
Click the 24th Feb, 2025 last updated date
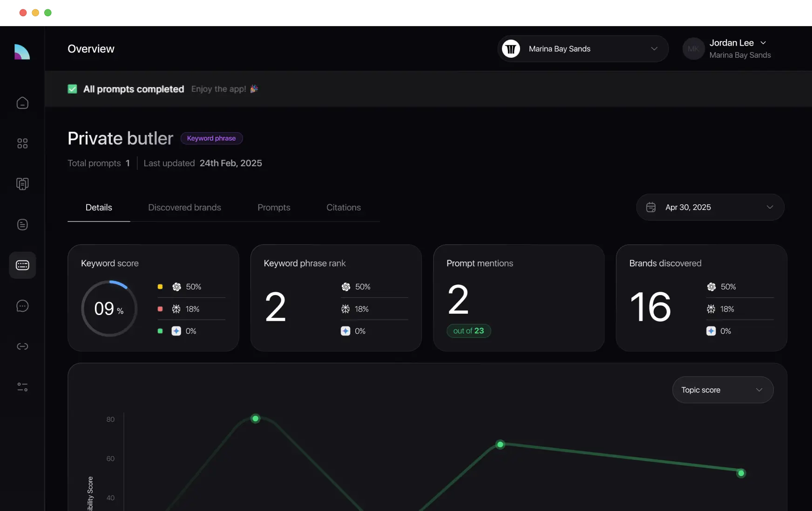click(231, 163)
